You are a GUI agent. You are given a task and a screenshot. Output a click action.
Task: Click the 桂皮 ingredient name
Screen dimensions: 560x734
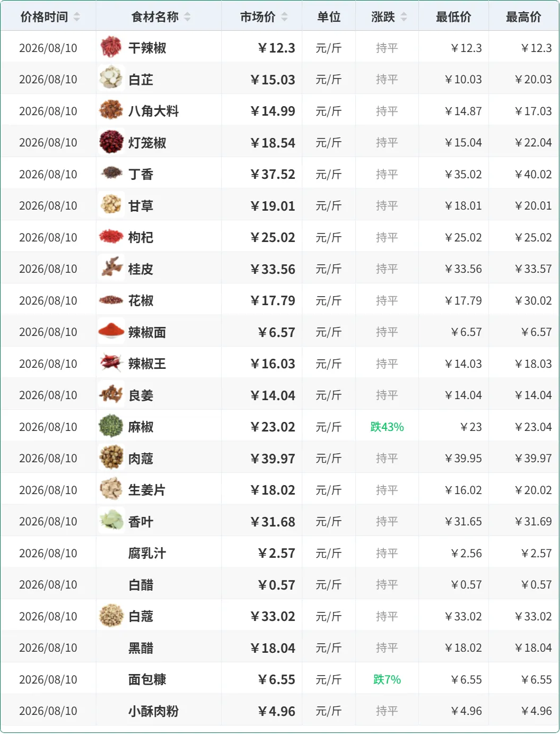point(141,269)
